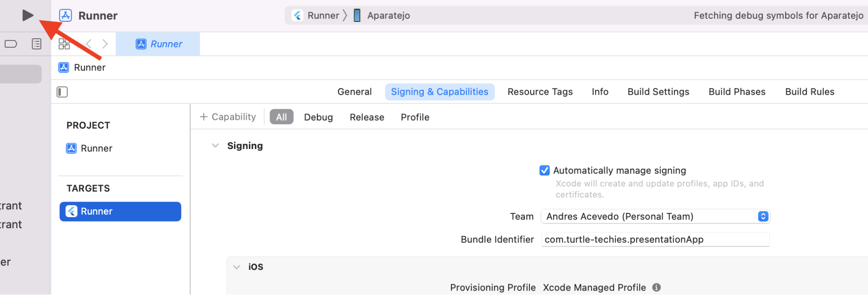Go back in editor history
This screenshot has width=868, height=295.
pos(89,44)
